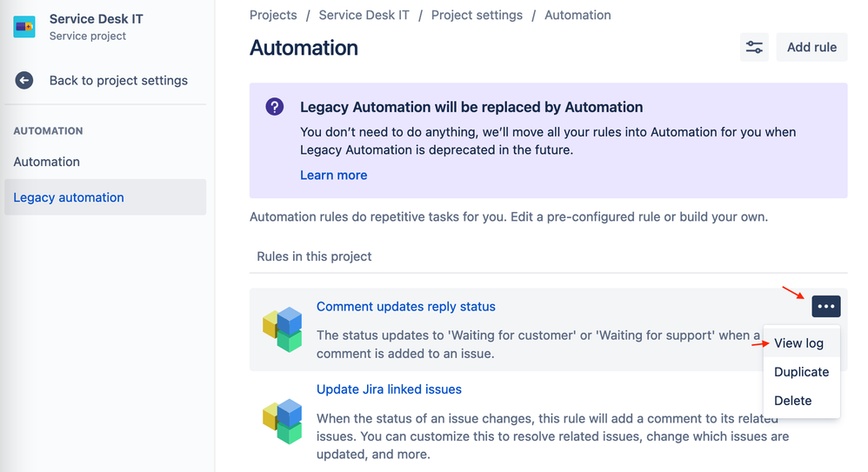Click the cubes icon for Update Jira linked issues
Screen dimensions: 868x472
pos(283,421)
